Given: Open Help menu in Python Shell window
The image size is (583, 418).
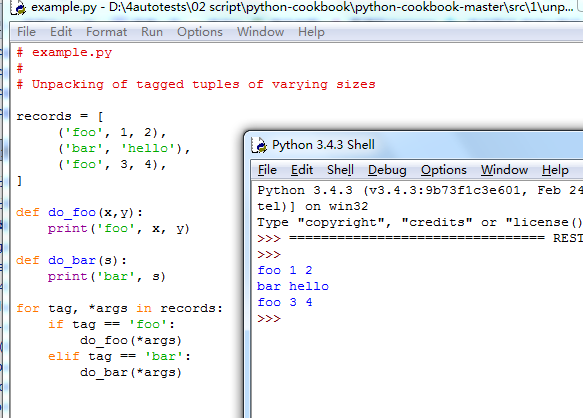Looking at the screenshot, I should [555, 170].
